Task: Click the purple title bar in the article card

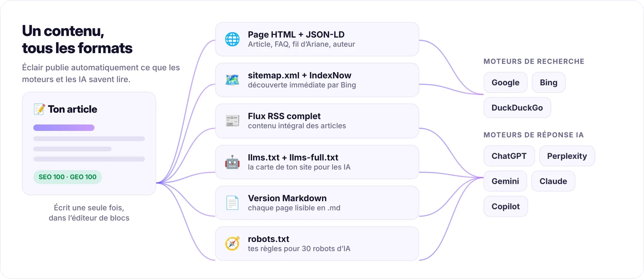Action: point(64,128)
